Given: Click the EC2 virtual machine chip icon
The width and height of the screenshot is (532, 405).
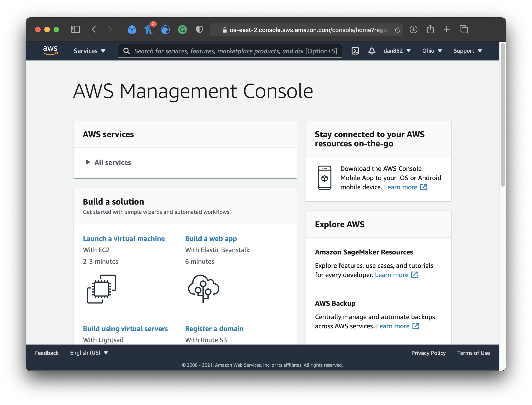Looking at the screenshot, I should (101, 289).
